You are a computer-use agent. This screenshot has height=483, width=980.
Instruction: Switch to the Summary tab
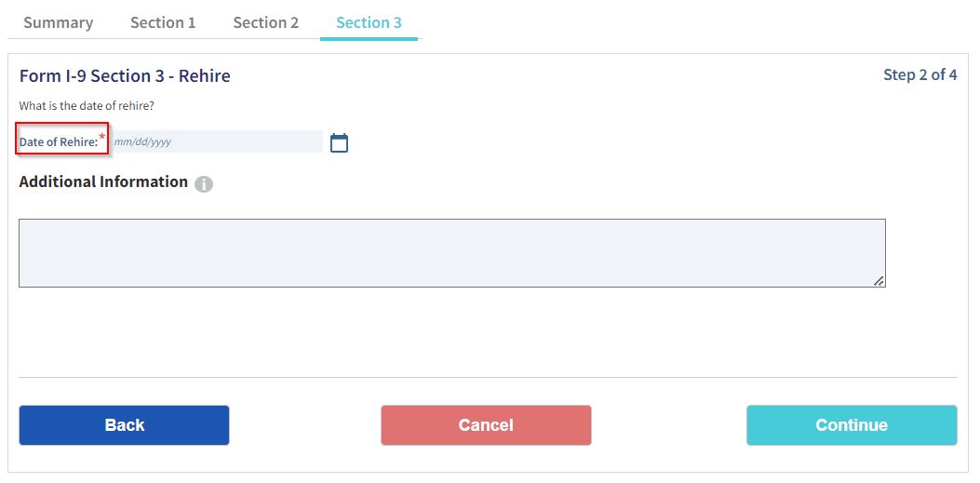pos(58,22)
